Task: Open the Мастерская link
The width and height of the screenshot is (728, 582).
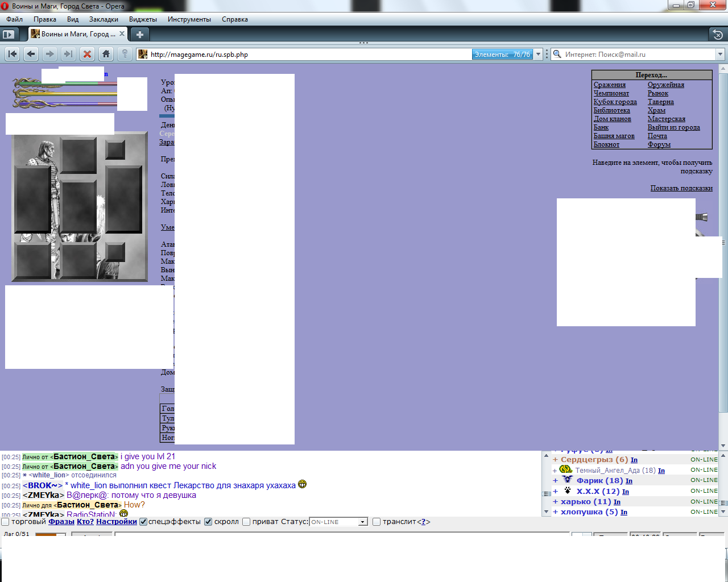Action: 666,119
